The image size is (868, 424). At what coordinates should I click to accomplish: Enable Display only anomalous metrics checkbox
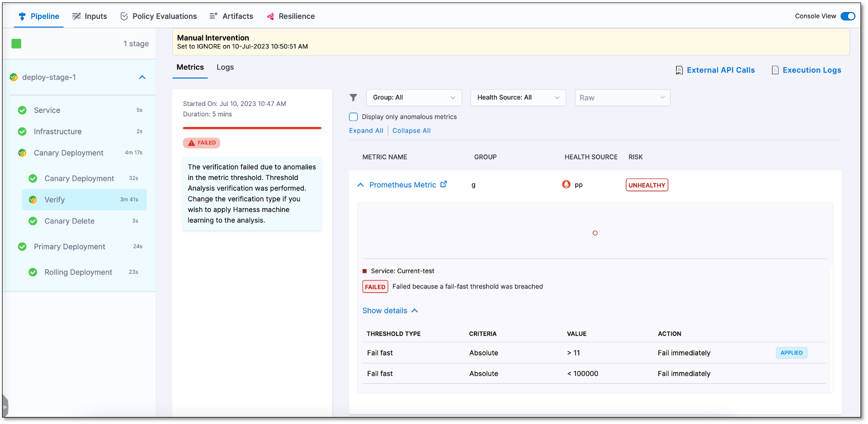354,117
